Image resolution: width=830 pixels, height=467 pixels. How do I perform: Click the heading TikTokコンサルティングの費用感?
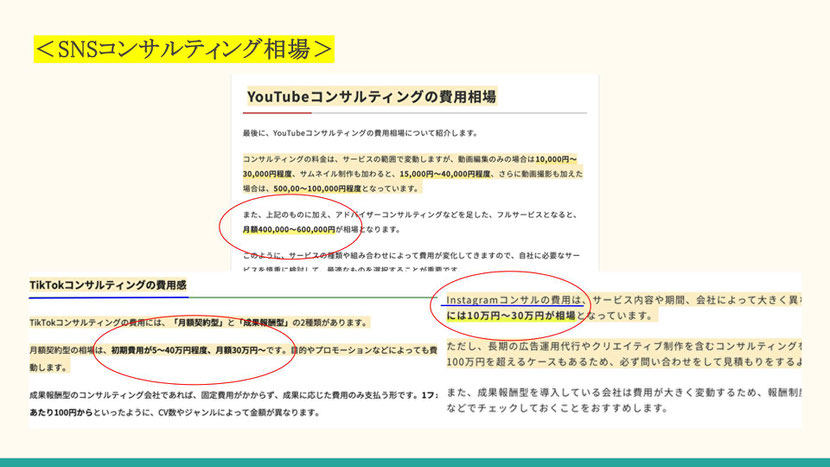click(108, 285)
